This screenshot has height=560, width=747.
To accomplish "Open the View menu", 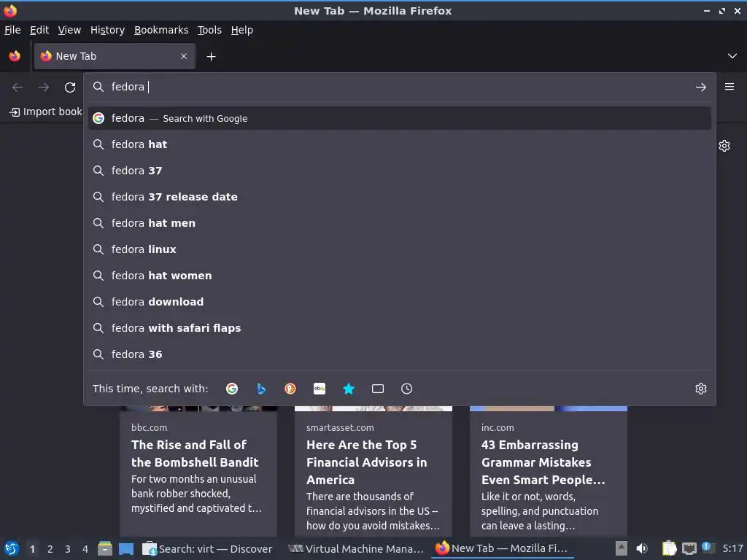I will click(69, 30).
